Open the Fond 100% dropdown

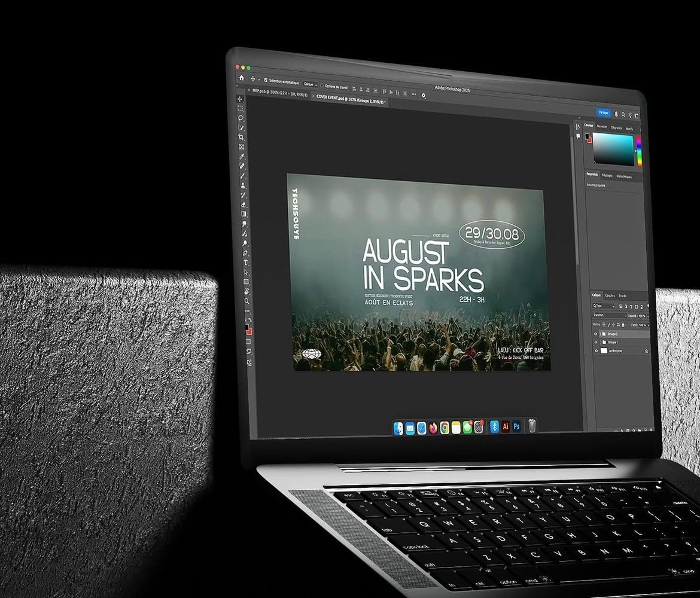[648, 325]
